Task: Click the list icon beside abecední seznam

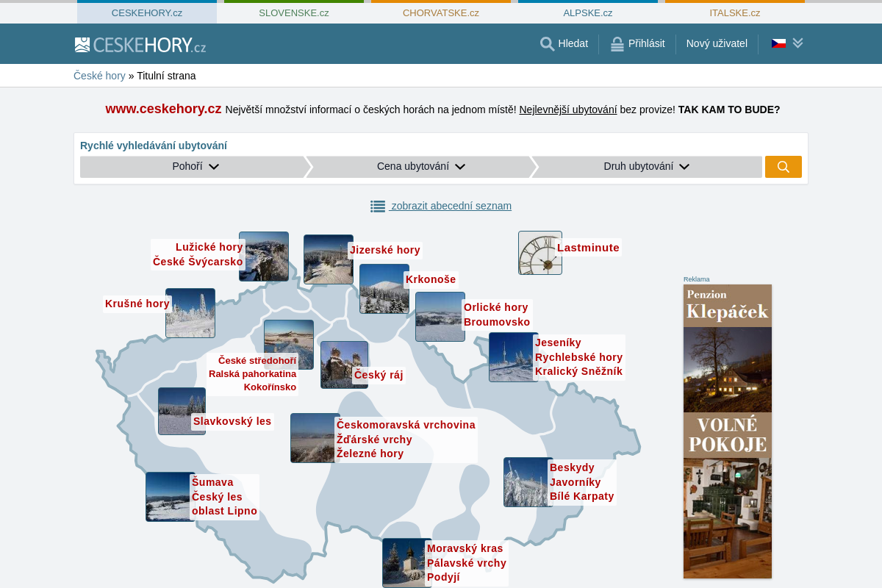Action: [378, 207]
